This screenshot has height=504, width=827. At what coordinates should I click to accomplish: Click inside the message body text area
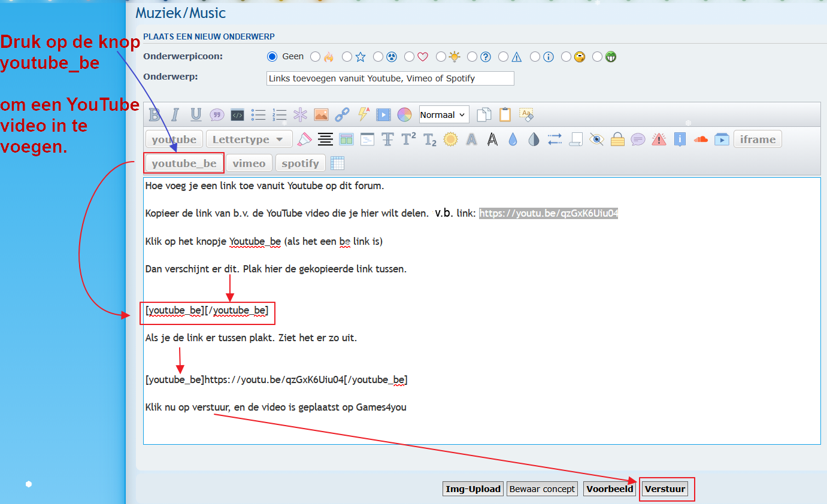pos(481,311)
